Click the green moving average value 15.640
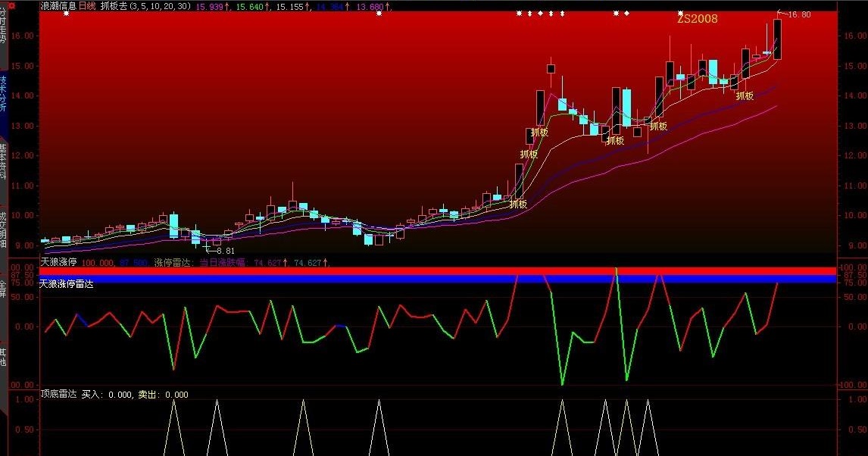The width and height of the screenshot is (868, 456). click(x=250, y=7)
